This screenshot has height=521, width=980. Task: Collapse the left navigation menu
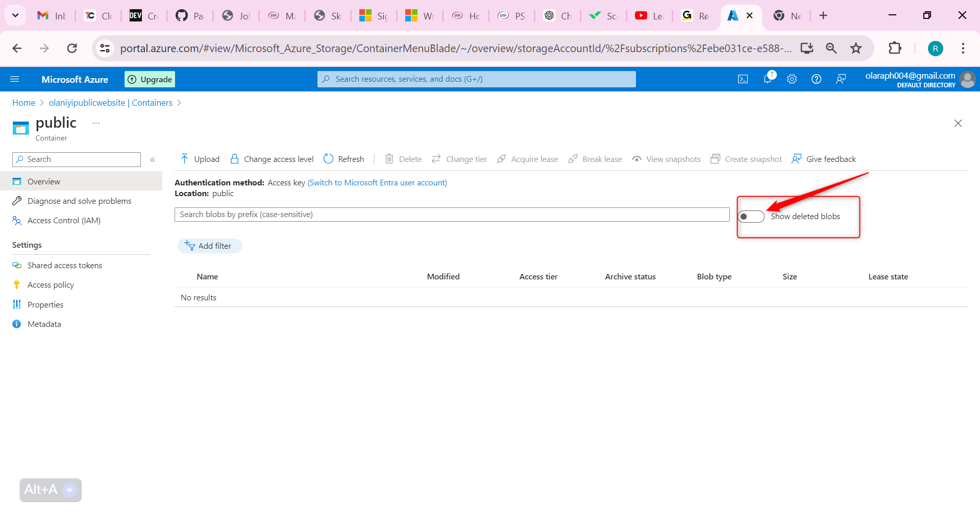(x=153, y=160)
